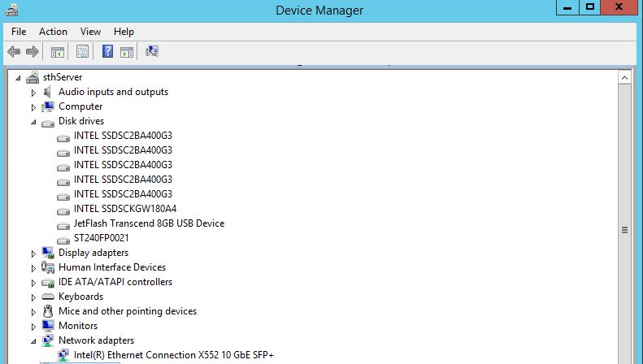643x364 pixels.
Task: Open the Help menu
Action: click(x=124, y=32)
